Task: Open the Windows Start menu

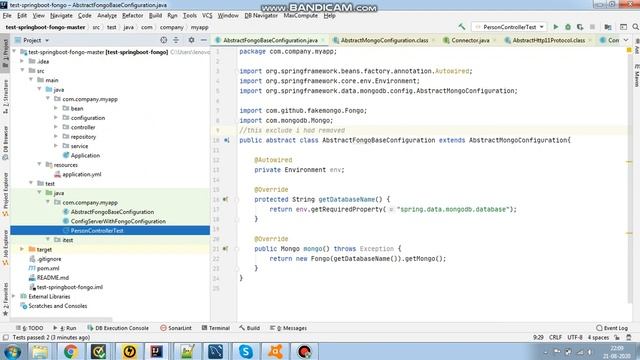Action: pos(12,351)
